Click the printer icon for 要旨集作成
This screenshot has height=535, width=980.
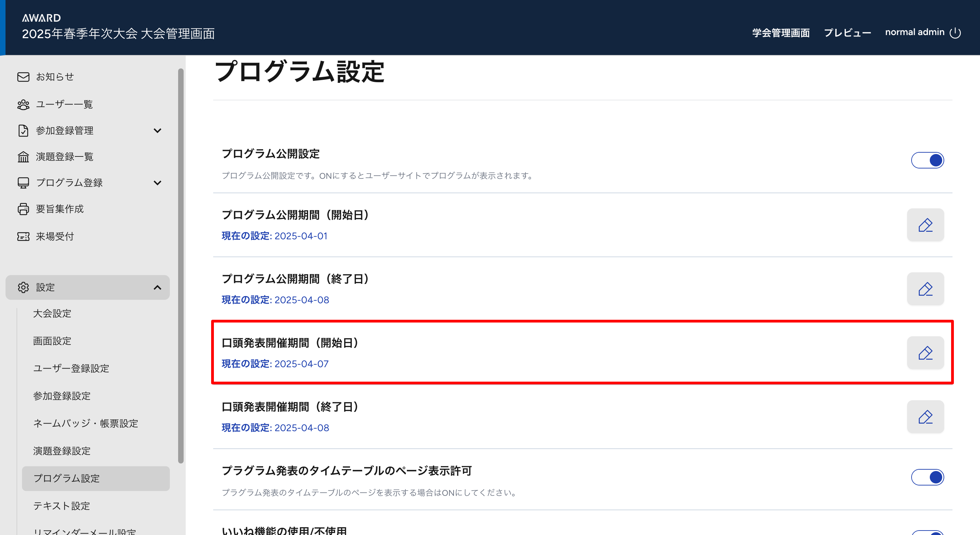coord(23,209)
